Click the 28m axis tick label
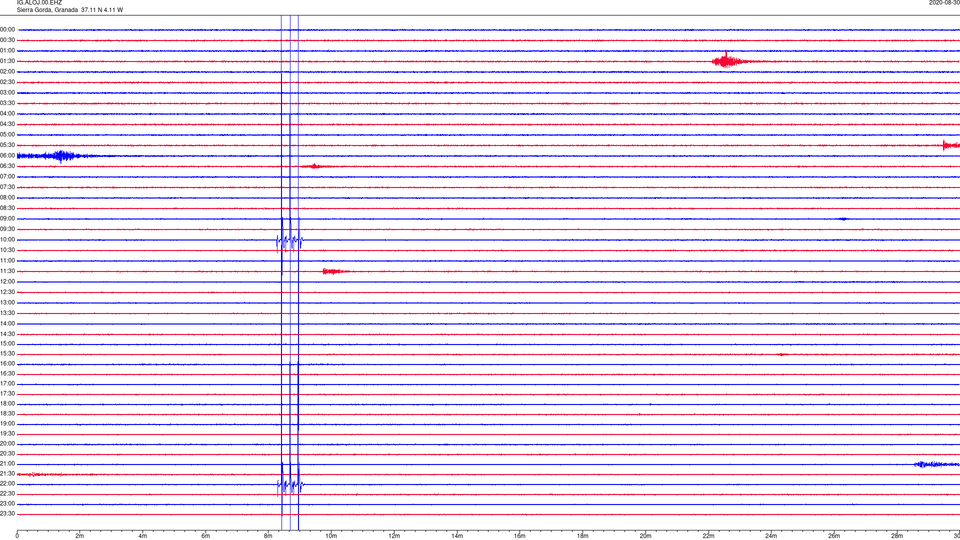960x540 pixels. pyautogui.click(x=897, y=536)
